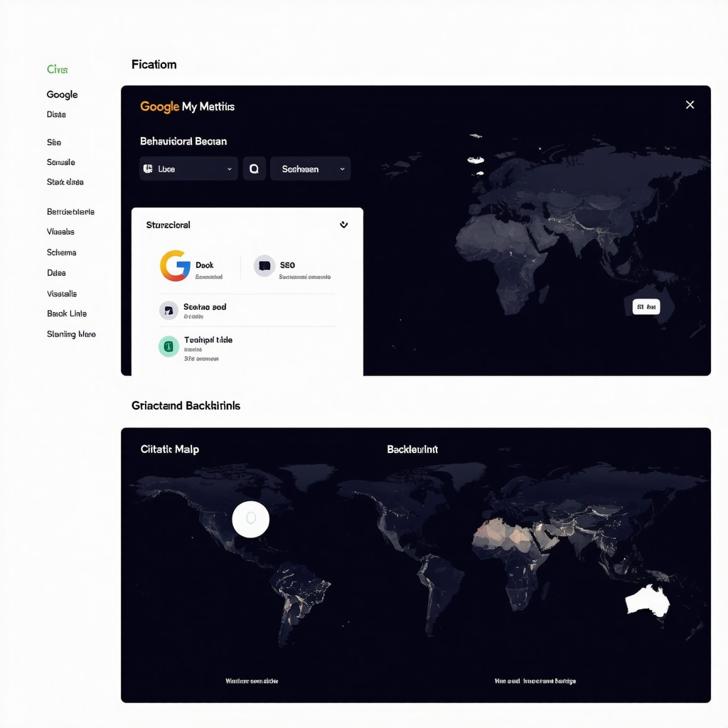Screen dimensions: 728x728
Task: Open Staœ ánaa sidebar item
Action: (x=65, y=182)
